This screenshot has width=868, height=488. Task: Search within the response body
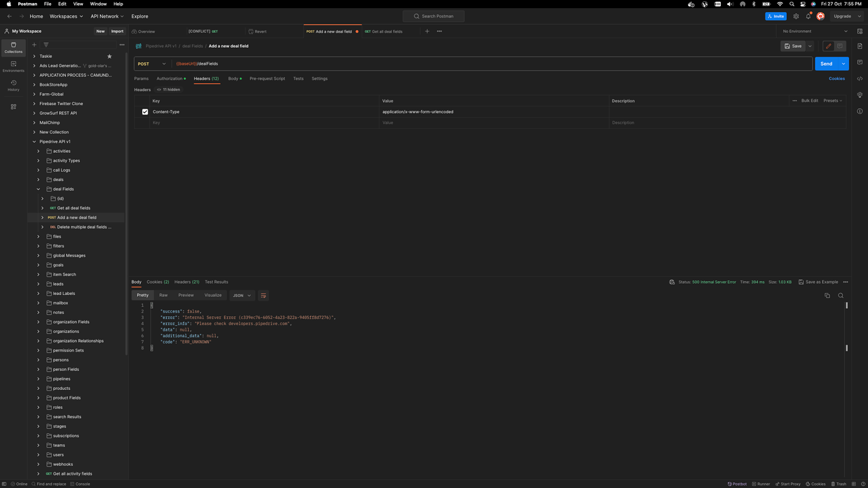840,296
